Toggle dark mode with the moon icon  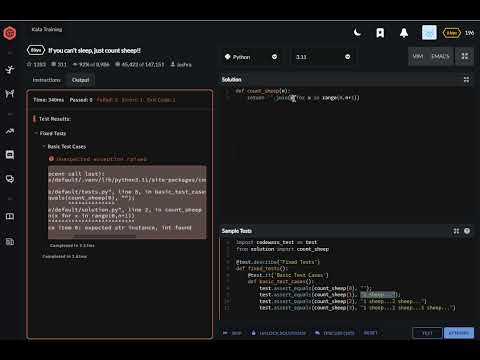[x=357, y=33]
